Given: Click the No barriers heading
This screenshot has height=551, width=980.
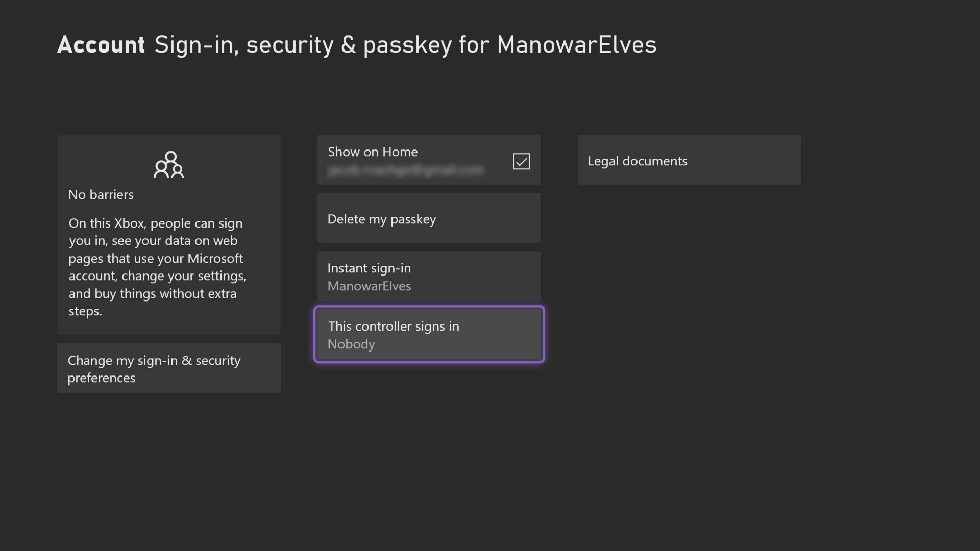Looking at the screenshot, I should tap(101, 195).
